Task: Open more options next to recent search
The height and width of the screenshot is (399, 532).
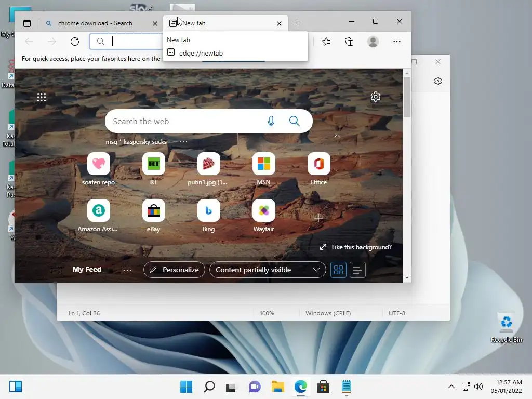Action: coord(183,142)
